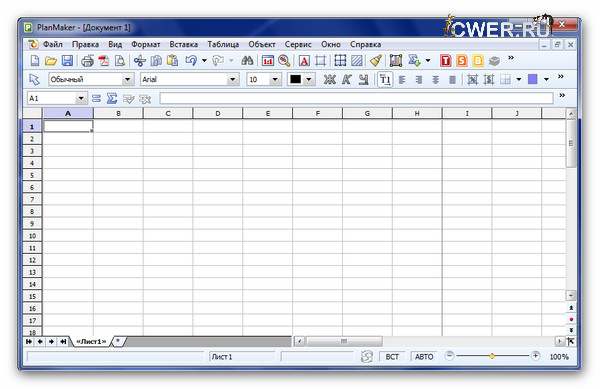Image resolution: width=600 pixels, height=389 pixels.
Task: Launch BasicMaker via the yellow B icon
Action: (478, 60)
